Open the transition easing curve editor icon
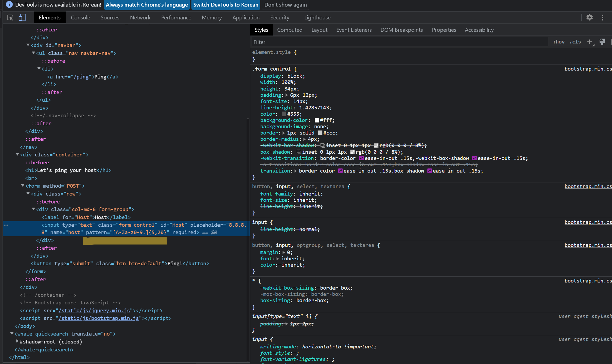 [x=340, y=171]
